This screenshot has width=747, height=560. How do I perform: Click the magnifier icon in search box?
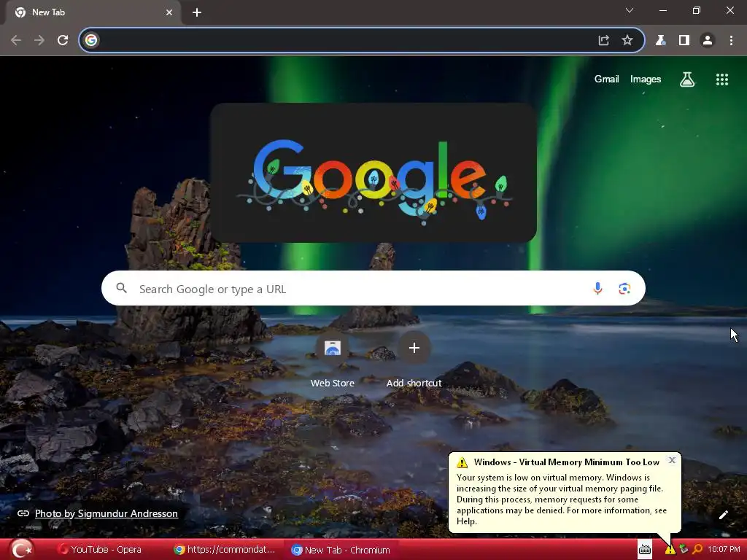click(122, 288)
